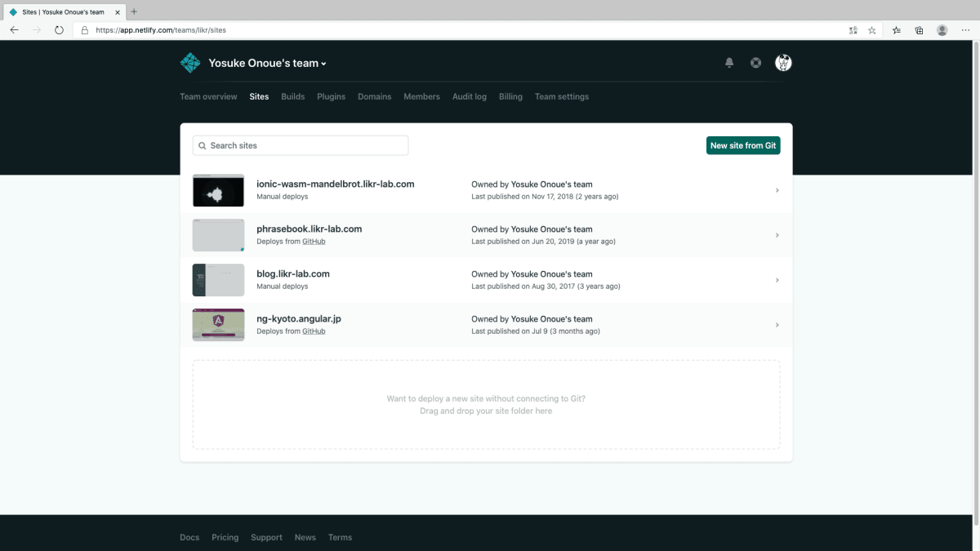Click 'Last published on Aug 30, 2017' text
The height and width of the screenshot is (551, 980).
coord(546,287)
